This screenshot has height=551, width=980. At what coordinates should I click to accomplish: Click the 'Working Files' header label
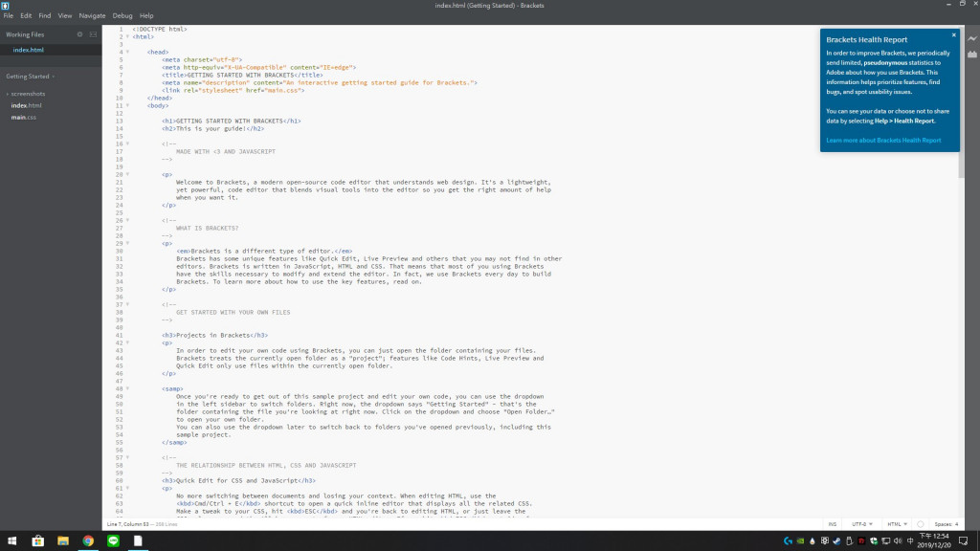(x=25, y=34)
